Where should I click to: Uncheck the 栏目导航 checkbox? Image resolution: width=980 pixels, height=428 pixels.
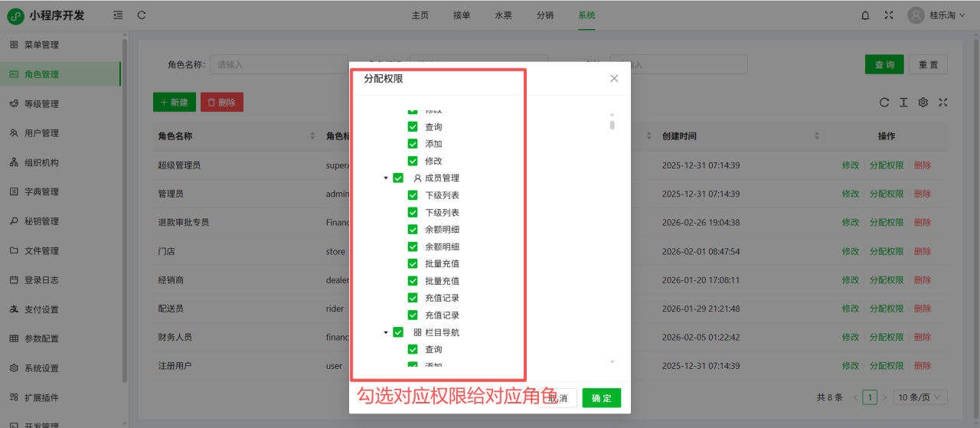coord(398,332)
